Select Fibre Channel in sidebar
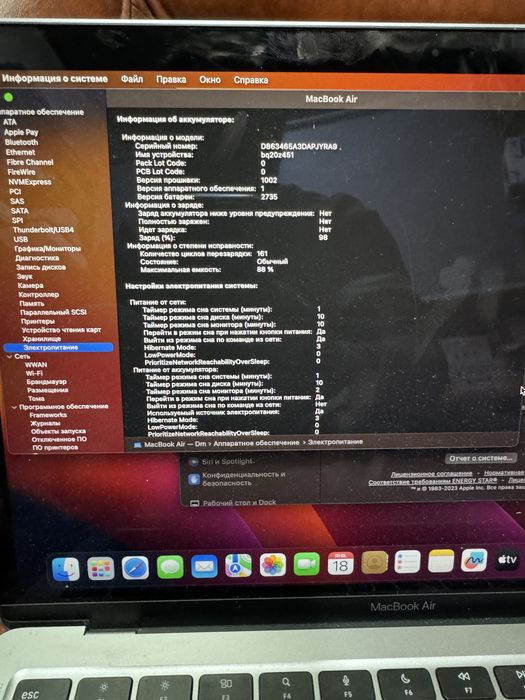 (x=30, y=162)
